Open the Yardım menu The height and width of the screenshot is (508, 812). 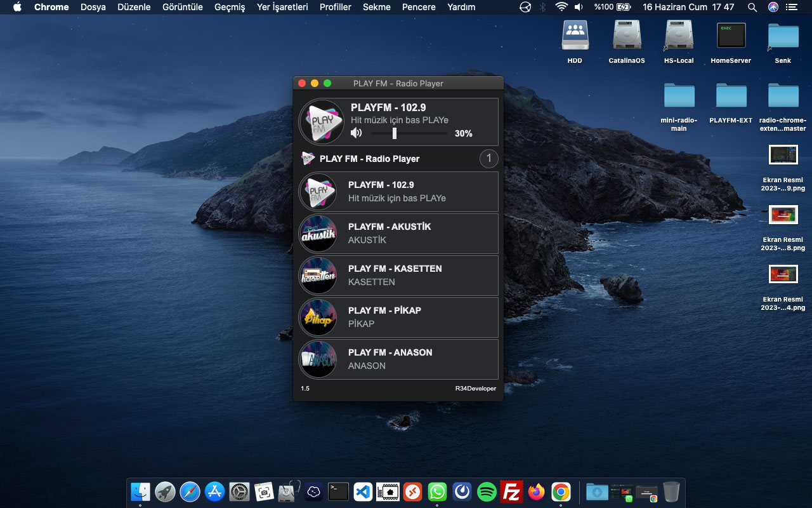click(x=461, y=7)
